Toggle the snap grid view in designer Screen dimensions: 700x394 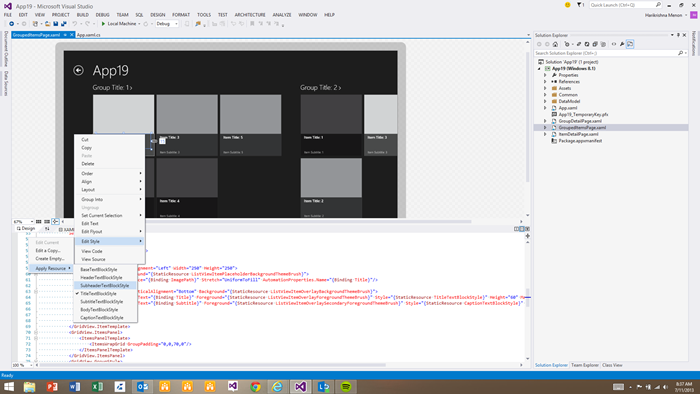coord(38,221)
